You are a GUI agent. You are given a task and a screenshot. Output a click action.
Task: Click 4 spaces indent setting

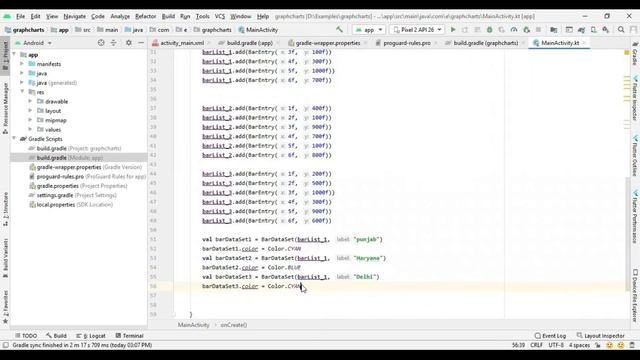(x=579, y=345)
